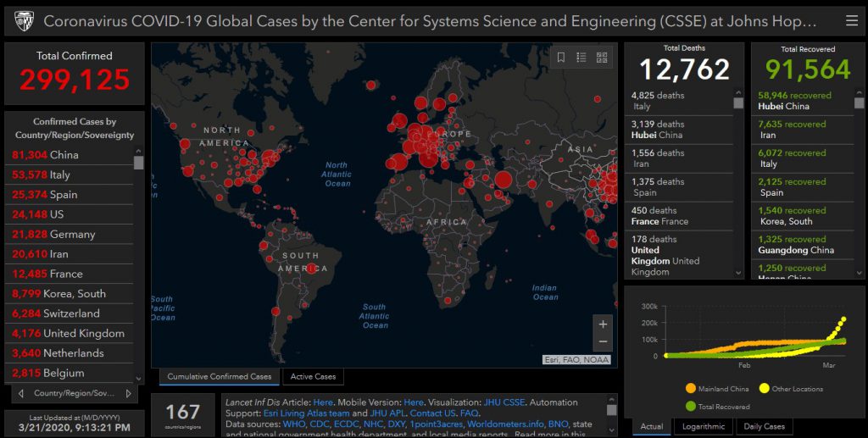Open the Country/Region/Sov... list selector

pyautogui.click(x=75, y=393)
